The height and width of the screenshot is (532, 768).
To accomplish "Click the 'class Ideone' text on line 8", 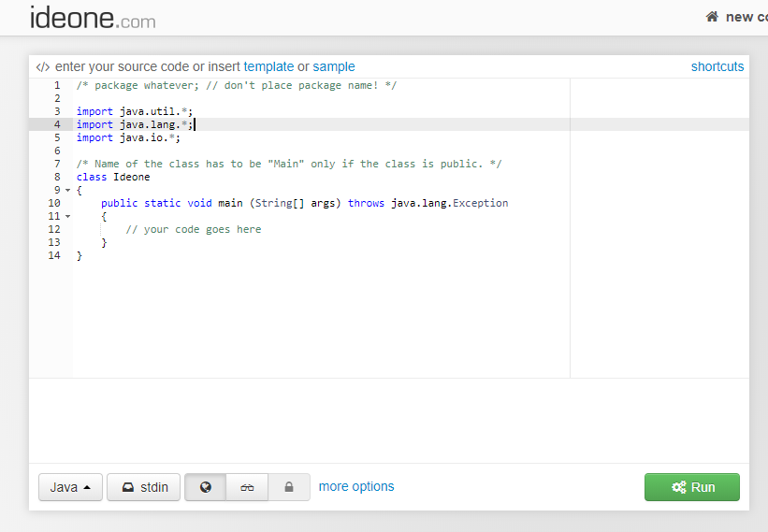I will coord(113,177).
